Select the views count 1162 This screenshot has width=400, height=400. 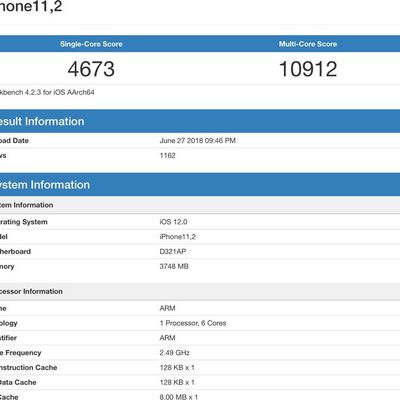pos(167,155)
